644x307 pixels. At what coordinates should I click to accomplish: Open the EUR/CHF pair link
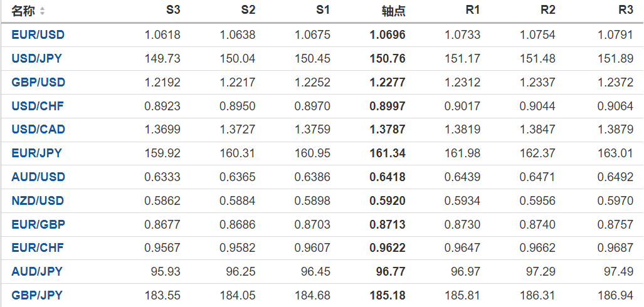coord(38,247)
